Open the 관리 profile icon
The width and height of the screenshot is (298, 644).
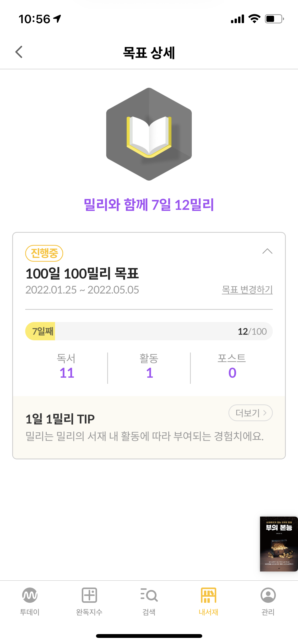pyautogui.click(x=268, y=595)
